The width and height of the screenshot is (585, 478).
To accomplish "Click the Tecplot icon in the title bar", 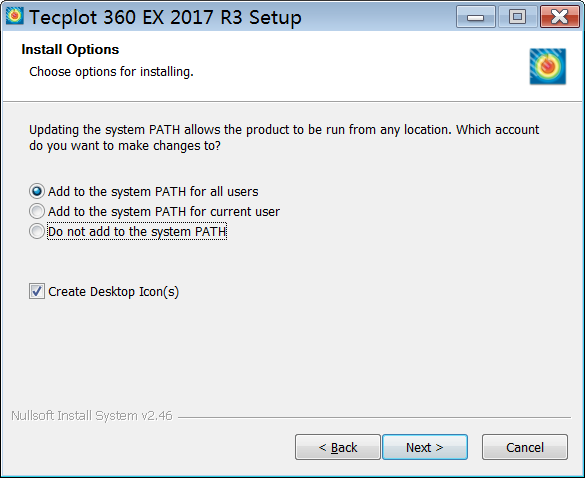I will 15,16.
